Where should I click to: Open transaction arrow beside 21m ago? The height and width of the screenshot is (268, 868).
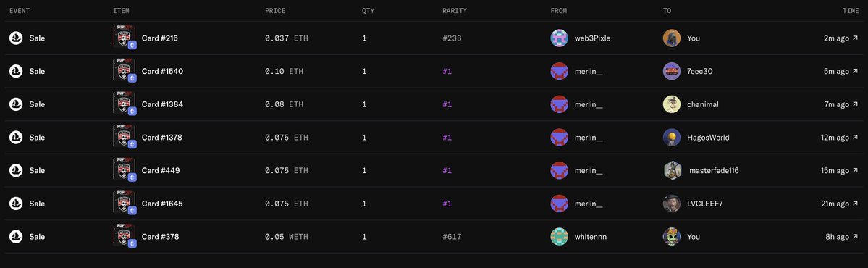point(855,204)
